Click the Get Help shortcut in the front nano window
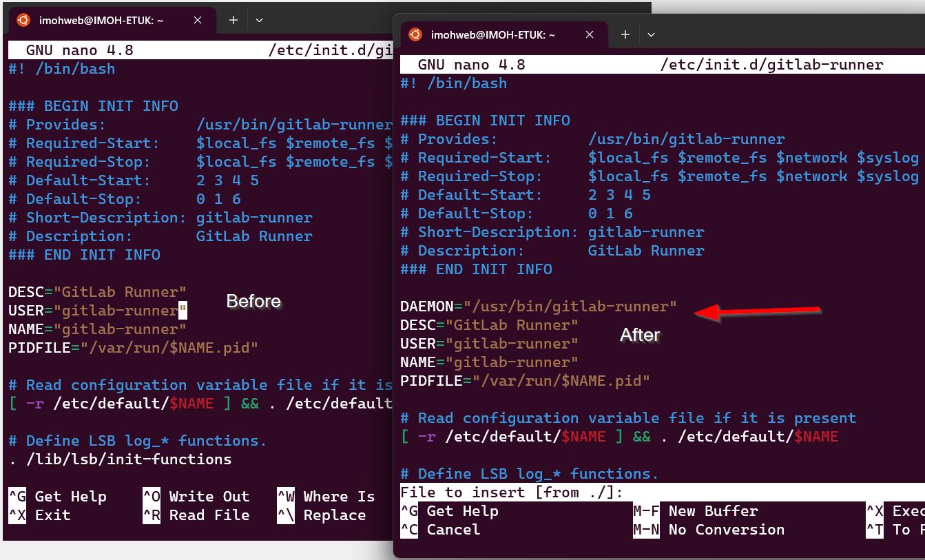Image resolution: width=925 pixels, height=560 pixels. pyautogui.click(x=463, y=510)
